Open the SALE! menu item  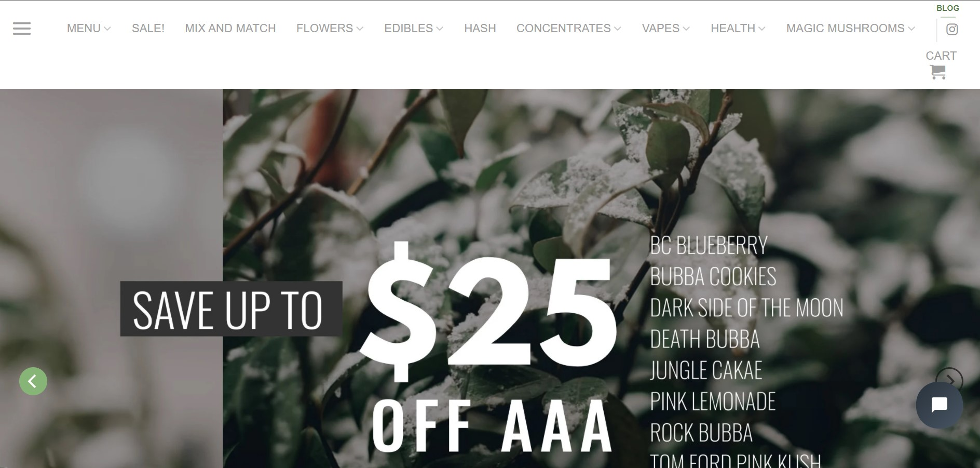coord(148,28)
